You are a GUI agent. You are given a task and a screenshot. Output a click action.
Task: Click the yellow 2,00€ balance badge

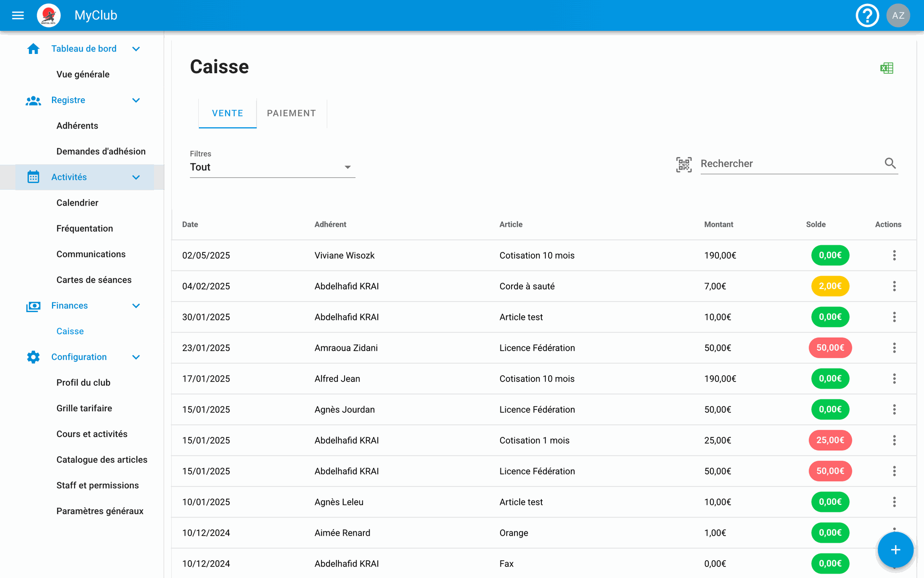click(x=830, y=286)
